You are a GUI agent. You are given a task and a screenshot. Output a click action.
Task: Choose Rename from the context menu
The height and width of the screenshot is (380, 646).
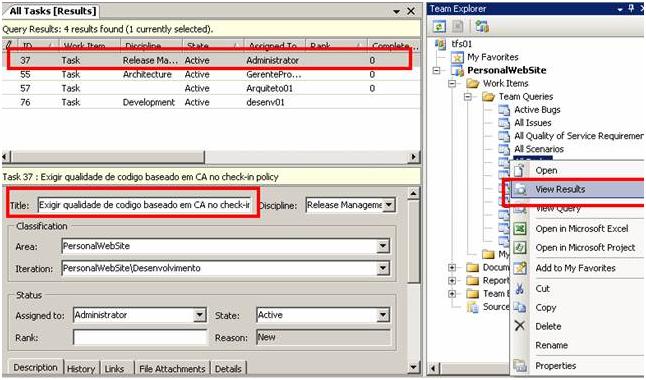552,345
